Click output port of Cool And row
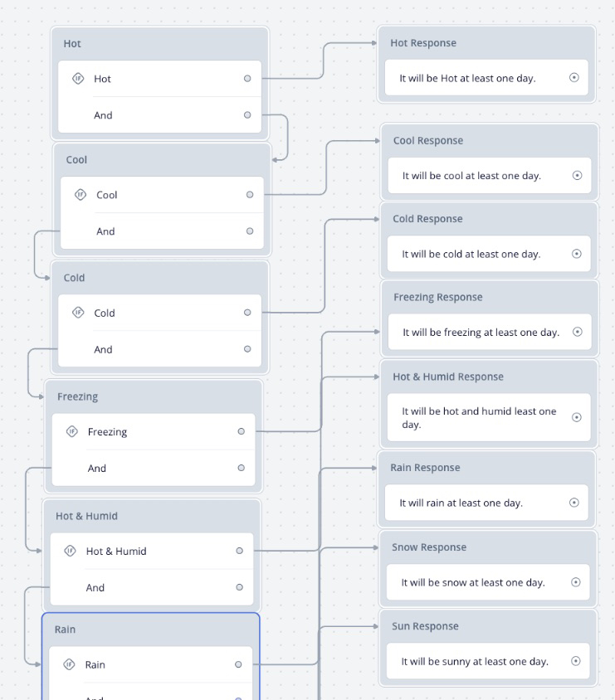 click(x=250, y=231)
